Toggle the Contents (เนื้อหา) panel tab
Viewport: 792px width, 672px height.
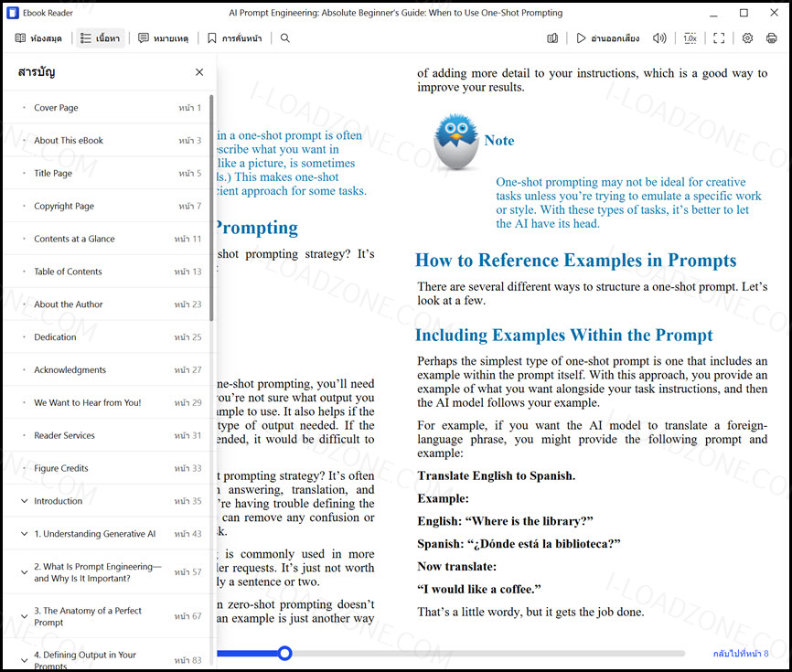(101, 38)
